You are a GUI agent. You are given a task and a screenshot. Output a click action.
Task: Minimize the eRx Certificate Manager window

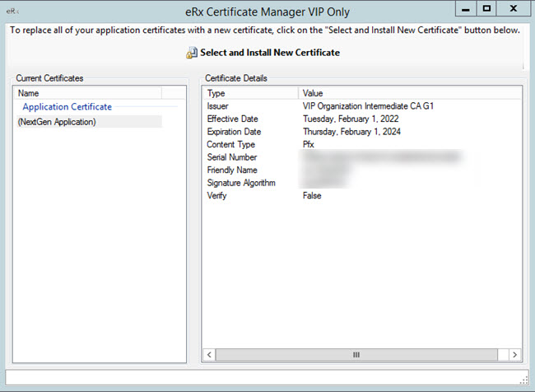coord(466,8)
